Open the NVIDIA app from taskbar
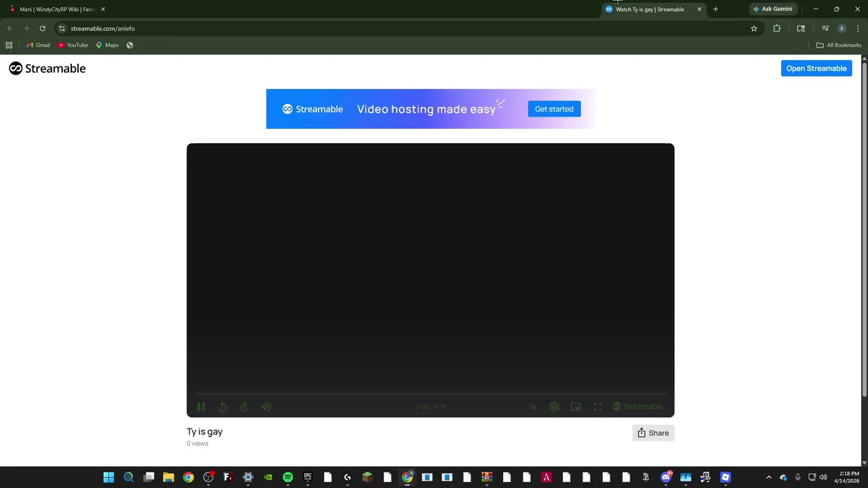Screen dimensions: 868x488 (x=268, y=477)
